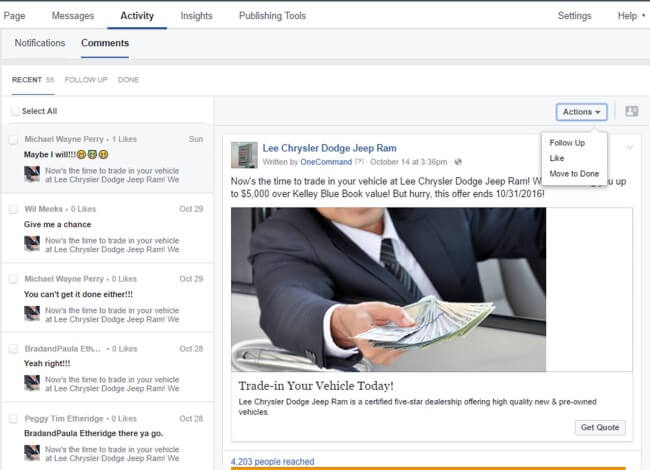Check the Select All checkbox
The image size is (650, 470).
tap(14, 111)
